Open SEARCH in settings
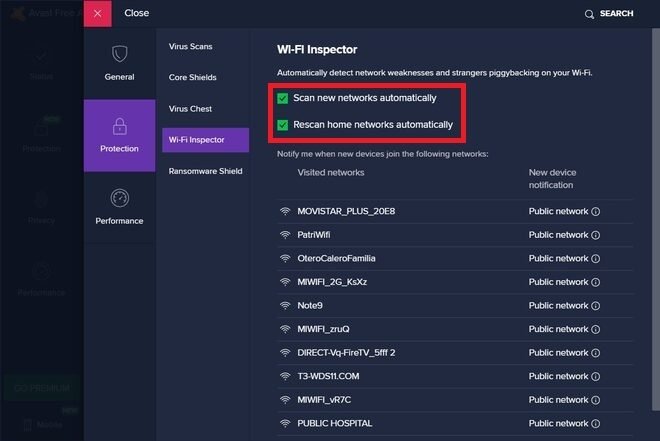This screenshot has height=441, width=660. (616, 13)
